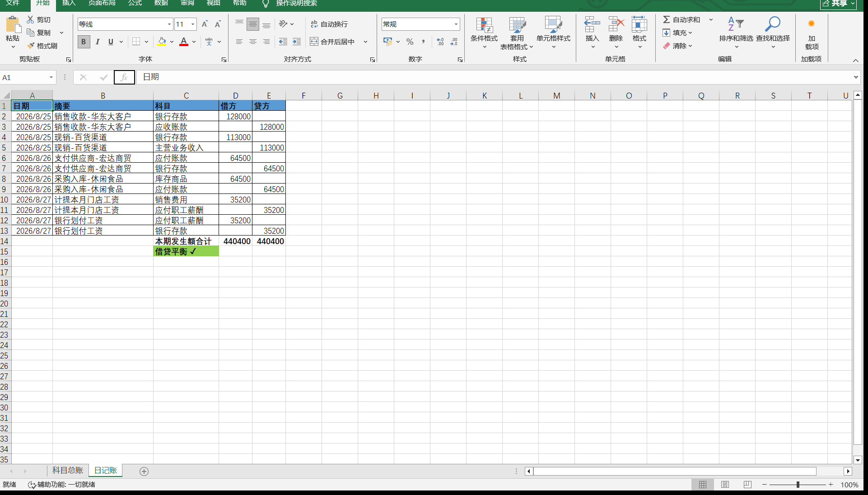Open the Formulas (公式) tab

(135, 3)
